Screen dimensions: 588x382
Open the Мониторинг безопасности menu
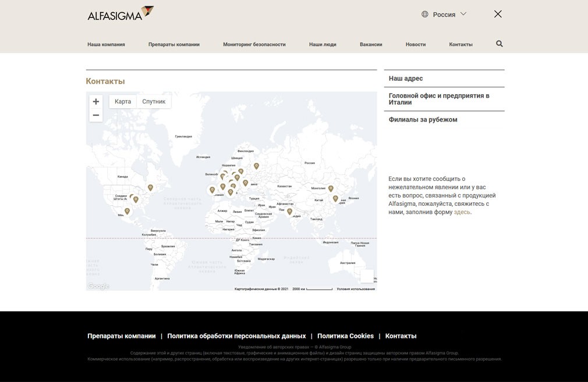[x=254, y=44]
